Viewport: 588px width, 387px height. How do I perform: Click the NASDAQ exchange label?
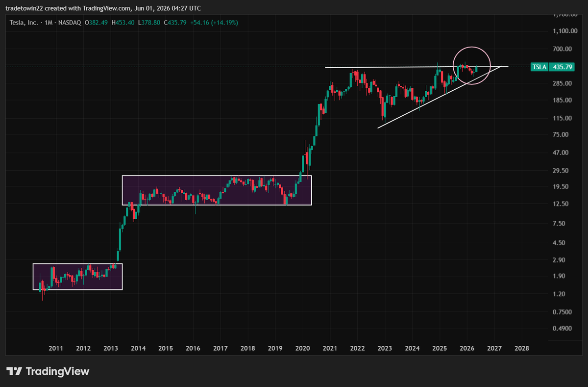69,22
